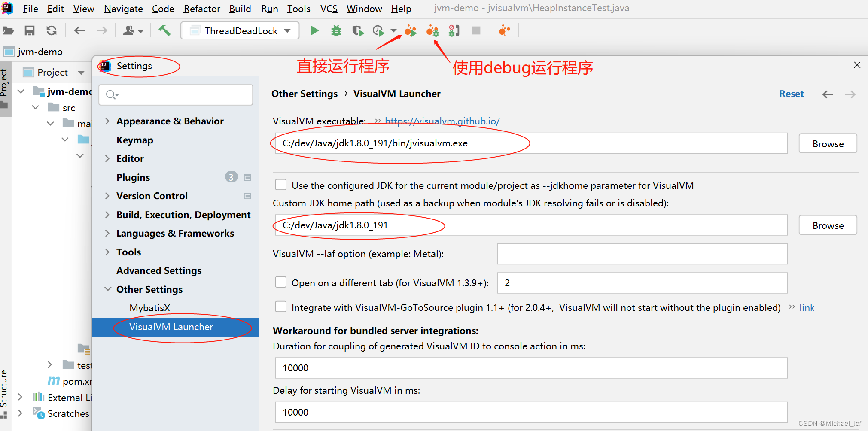Click the settings forward arrow near Reset
Image resolution: width=868 pixels, height=431 pixels.
[850, 94]
